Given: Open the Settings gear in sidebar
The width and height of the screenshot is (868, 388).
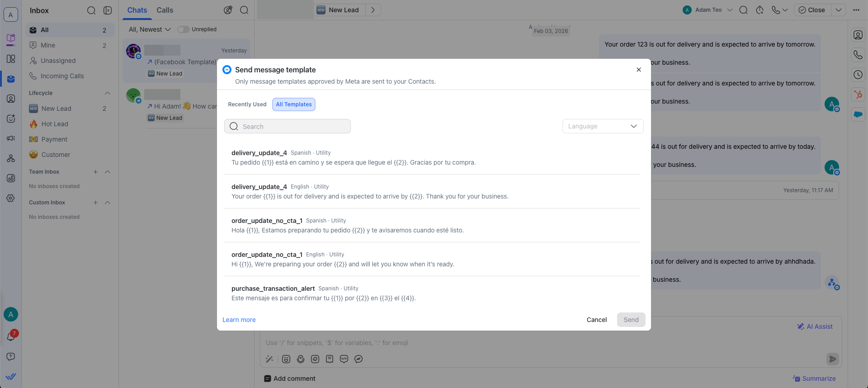Looking at the screenshot, I should click(11, 198).
